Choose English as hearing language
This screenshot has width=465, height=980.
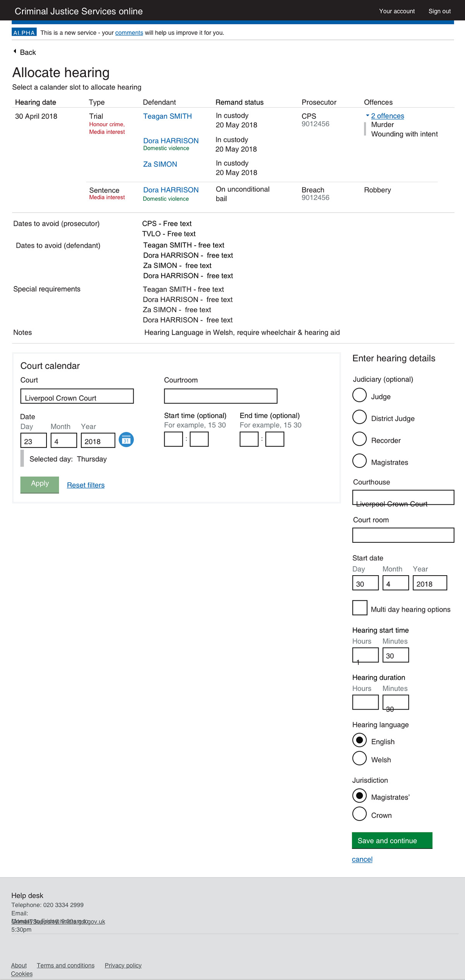point(359,740)
